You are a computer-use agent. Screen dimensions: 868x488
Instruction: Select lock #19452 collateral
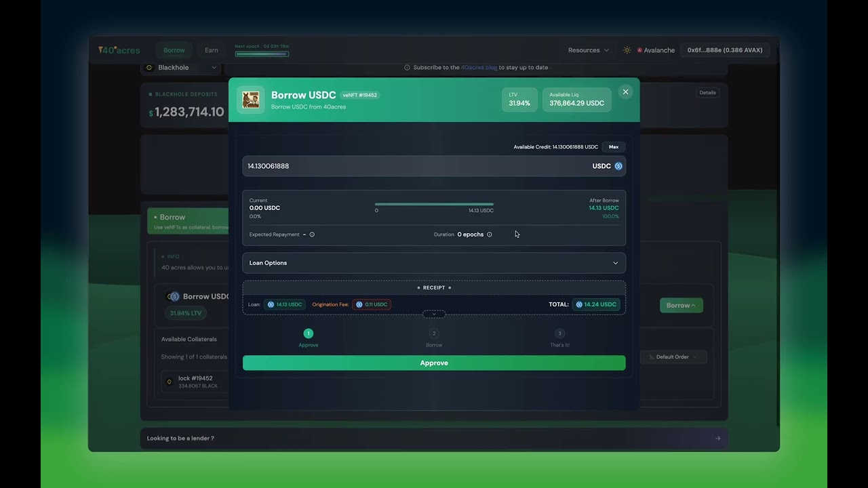197,382
